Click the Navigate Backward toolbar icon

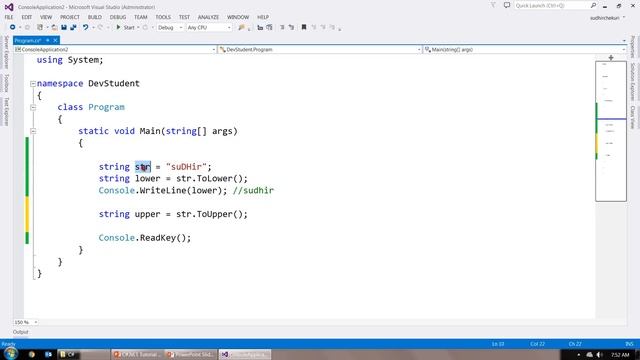point(13,27)
